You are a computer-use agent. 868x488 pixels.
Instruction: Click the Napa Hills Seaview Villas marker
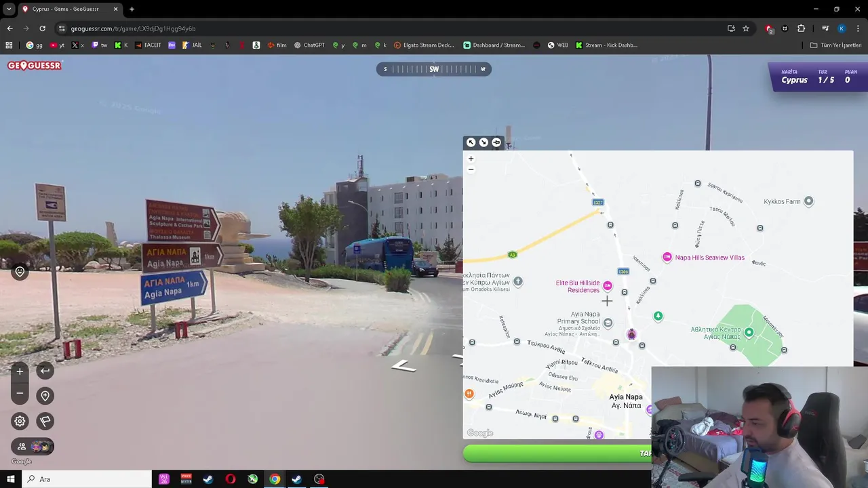[667, 257]
